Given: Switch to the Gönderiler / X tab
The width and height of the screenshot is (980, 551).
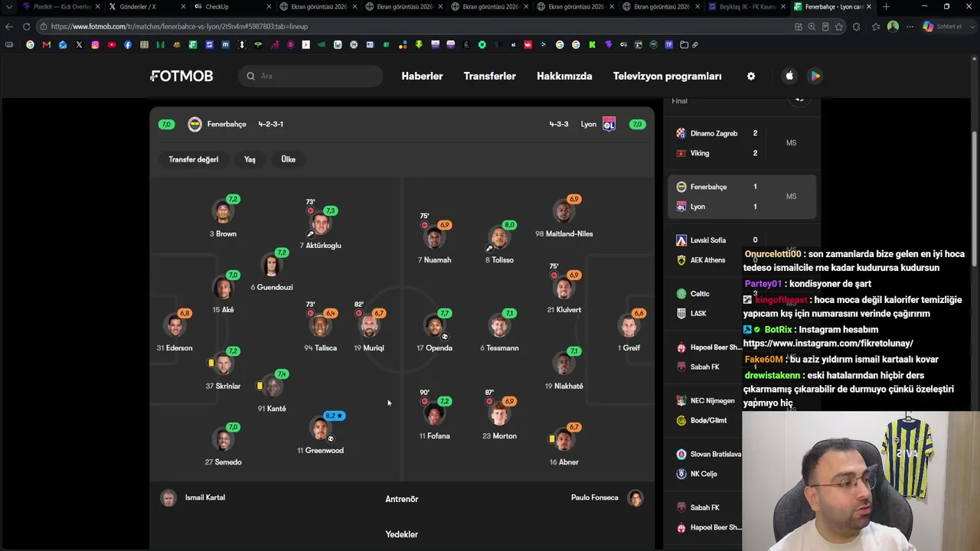Looking at the screenshot, I should click(x=145, y=7).
